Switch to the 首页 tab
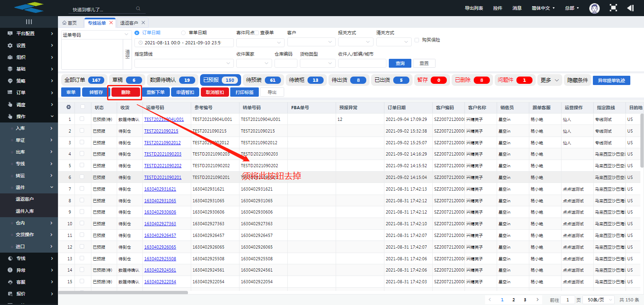 coord(70,23)
